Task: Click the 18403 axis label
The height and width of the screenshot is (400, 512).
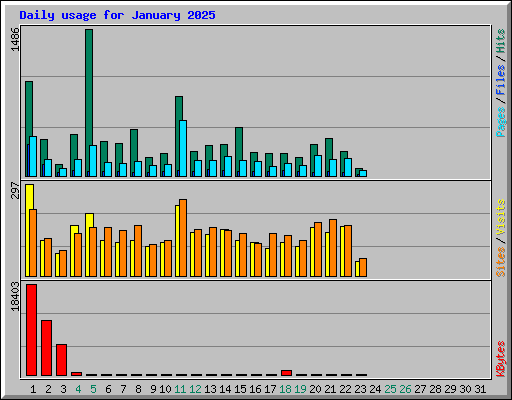Action: pyautogui.click(x=15, y=296)
